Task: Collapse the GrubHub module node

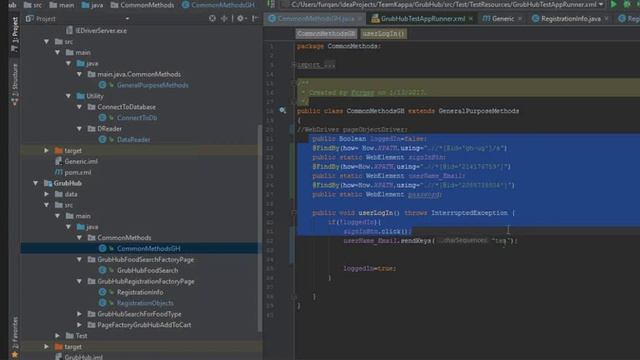Action: [x=36, y=183]
